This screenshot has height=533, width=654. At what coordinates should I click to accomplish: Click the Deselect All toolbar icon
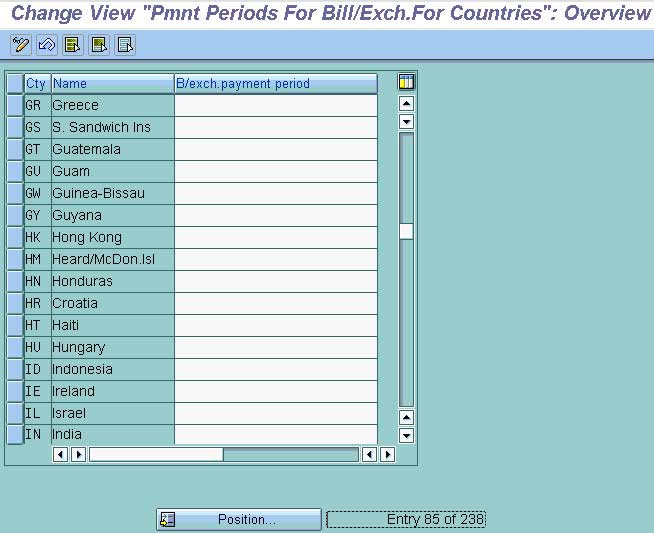125,45
